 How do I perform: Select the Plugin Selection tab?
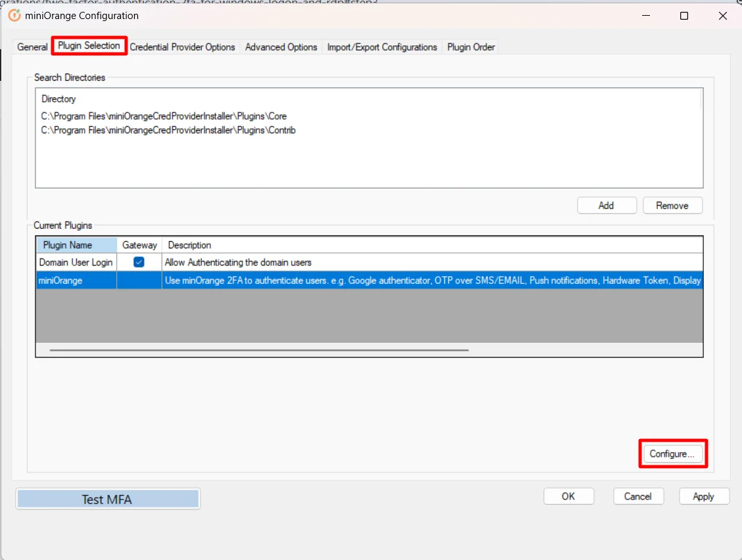[89, 46]
